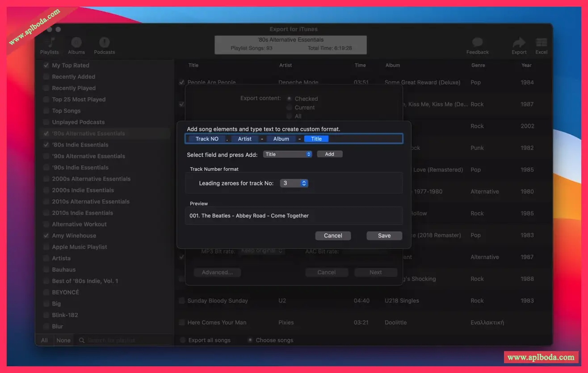Sort songs by the Album column header
Image resolution: width=588 pixels, height=373 pixels.
point(393,65)
